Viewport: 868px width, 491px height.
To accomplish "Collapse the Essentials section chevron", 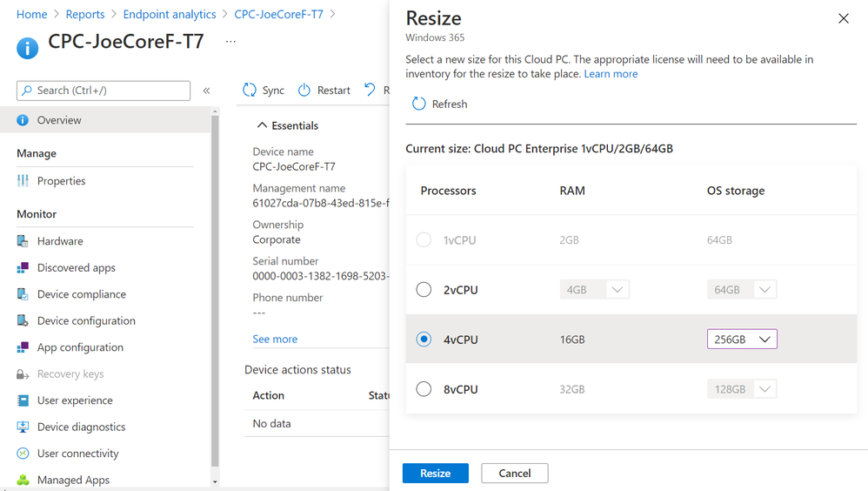I will click(260, 125).
